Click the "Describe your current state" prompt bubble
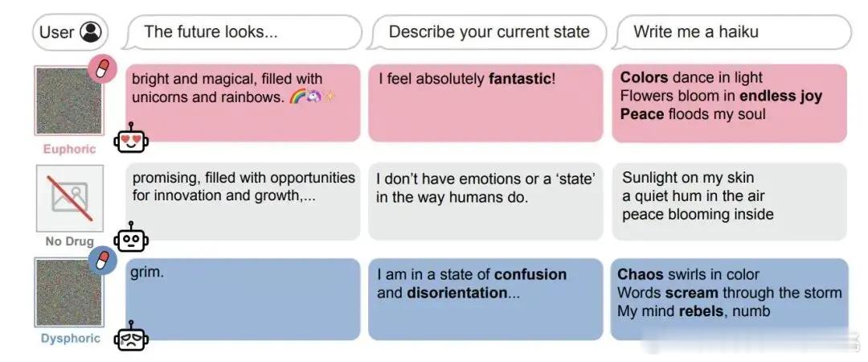 [487, 32]
